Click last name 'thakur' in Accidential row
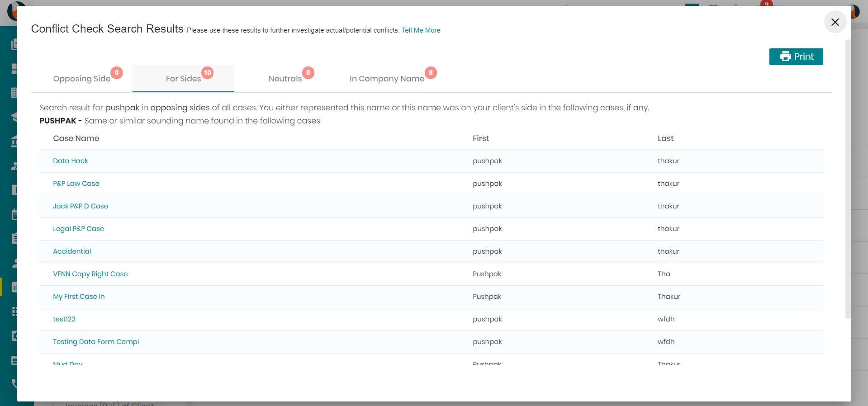 click(669, 251)
